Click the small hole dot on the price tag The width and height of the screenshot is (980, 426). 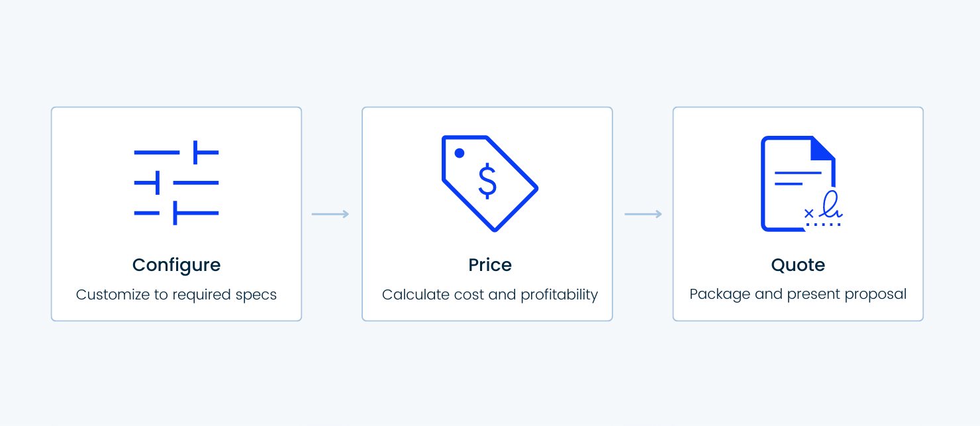coord(460,153)
